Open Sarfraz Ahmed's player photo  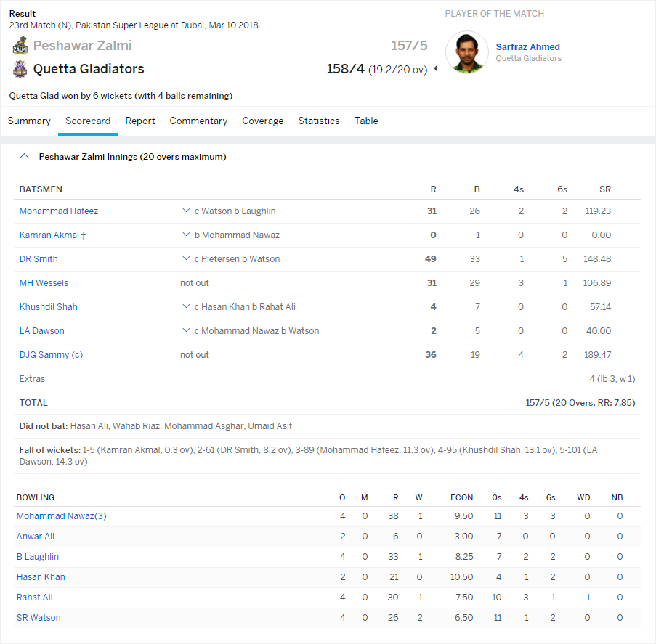(466, 52)
